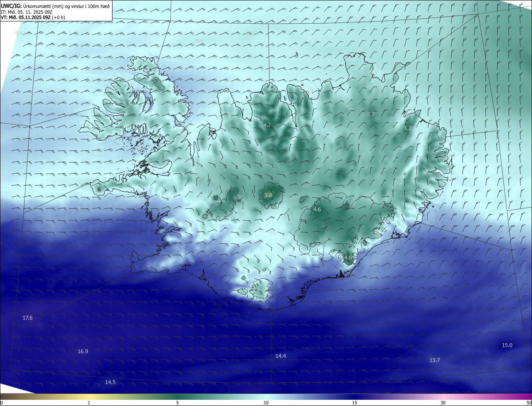Click the 5.7 value label
The image size is (532, 406).
click(x=371, y=114)
